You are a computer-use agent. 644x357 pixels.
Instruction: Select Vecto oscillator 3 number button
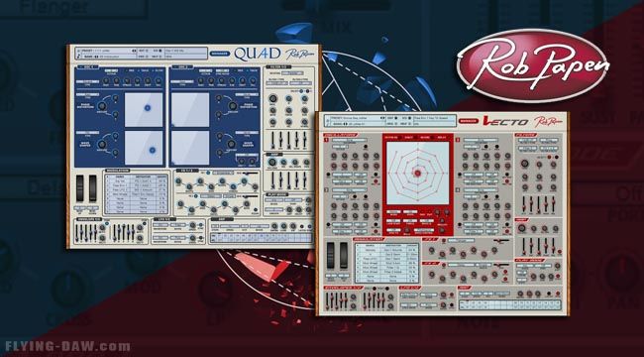coord(458,140)
